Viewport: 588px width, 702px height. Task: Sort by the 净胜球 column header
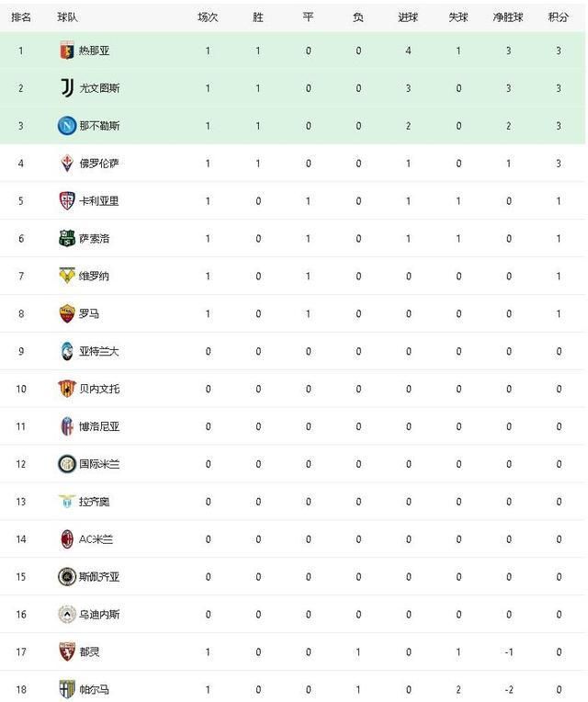coord(508,17)
